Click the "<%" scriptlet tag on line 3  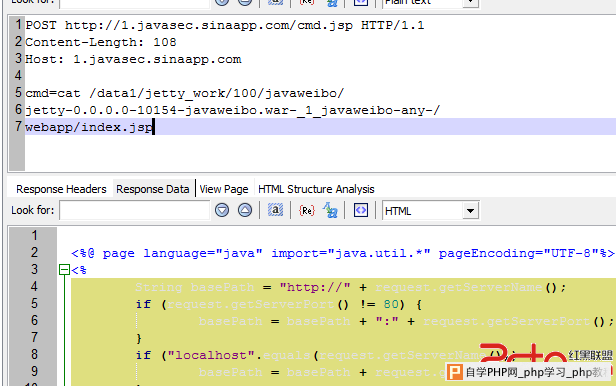click(x=79, y=270)
